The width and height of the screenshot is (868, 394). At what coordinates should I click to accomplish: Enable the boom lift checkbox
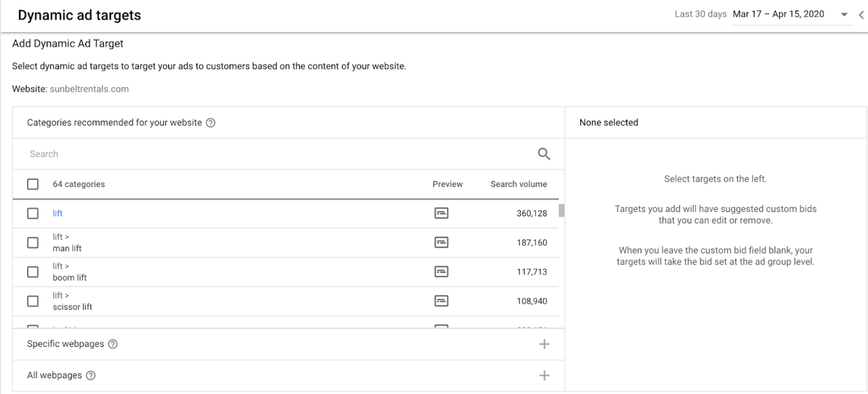(33, 272)
